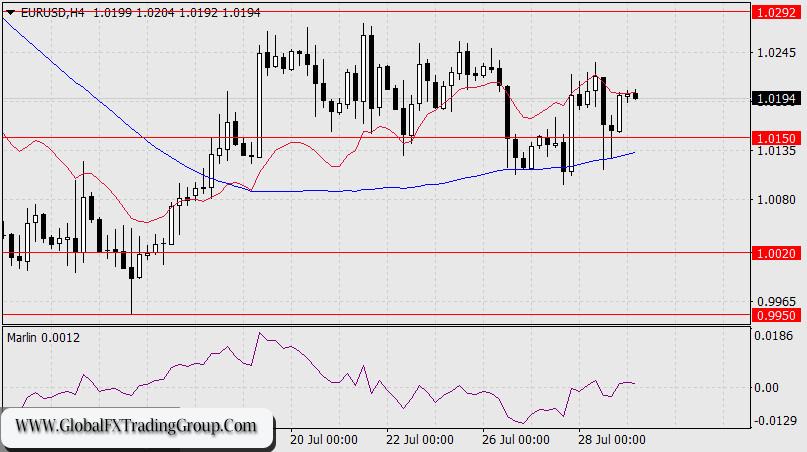Image resolution: width=807 pixels, height=452 pixels.
Task: Click the OHLC values 1.0199 1.0204 1.0192 1.0194
Action: [177, 13]
